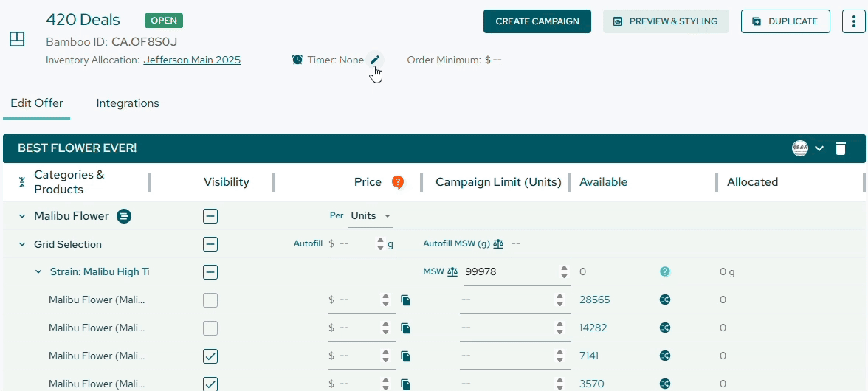This screenshot has height=391, width=868.
Task: Click the Available column header
Action: click(x=604, y=182)
